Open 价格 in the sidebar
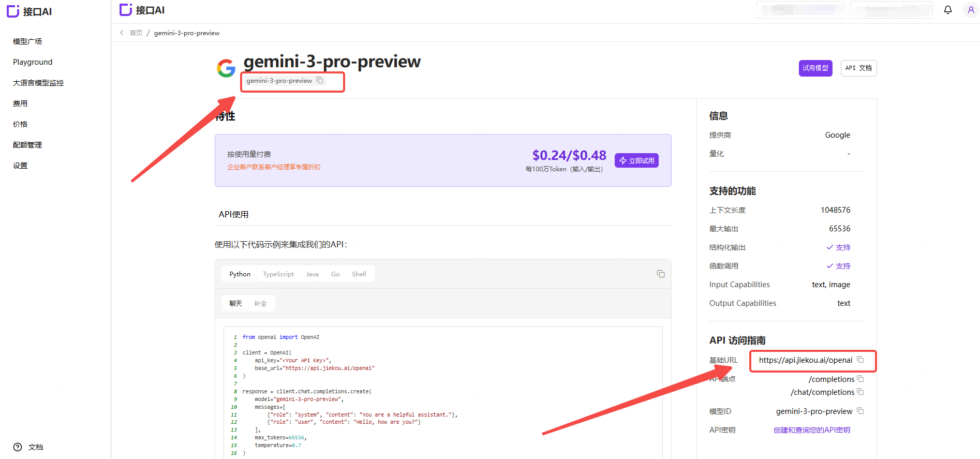980x459 pixels. (20, 124)
